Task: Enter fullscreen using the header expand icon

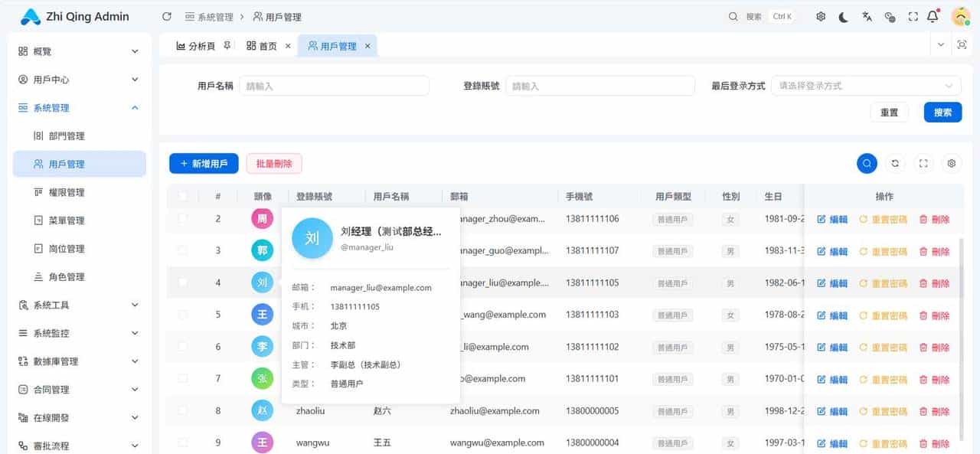Action: [913, 15]
